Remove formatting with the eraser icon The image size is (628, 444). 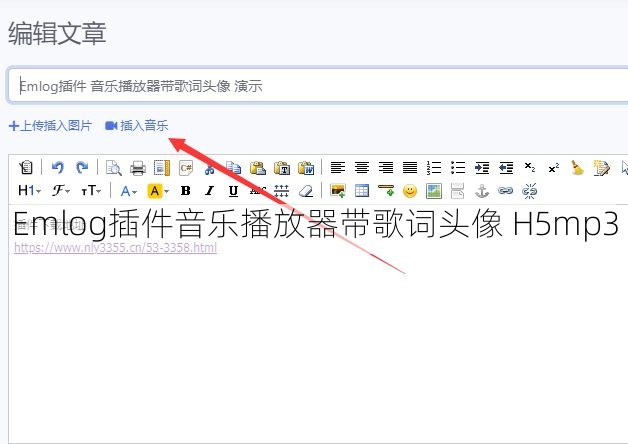click(x=306, y=191)
